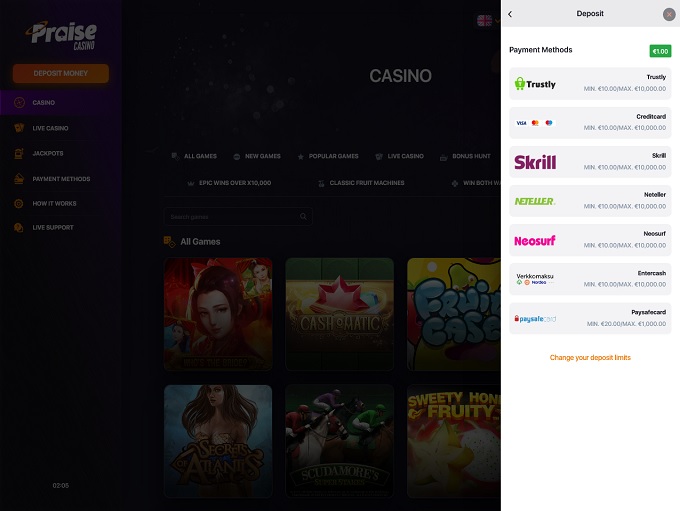Open Payment Methods sidebar entry
680x511 pixels.
point(60,179)
